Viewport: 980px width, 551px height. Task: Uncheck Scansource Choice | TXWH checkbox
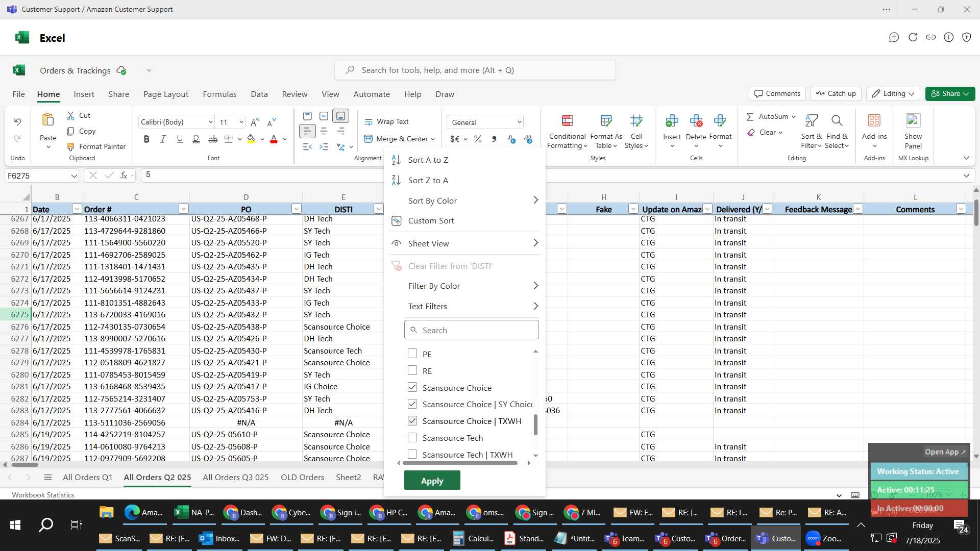412,421
